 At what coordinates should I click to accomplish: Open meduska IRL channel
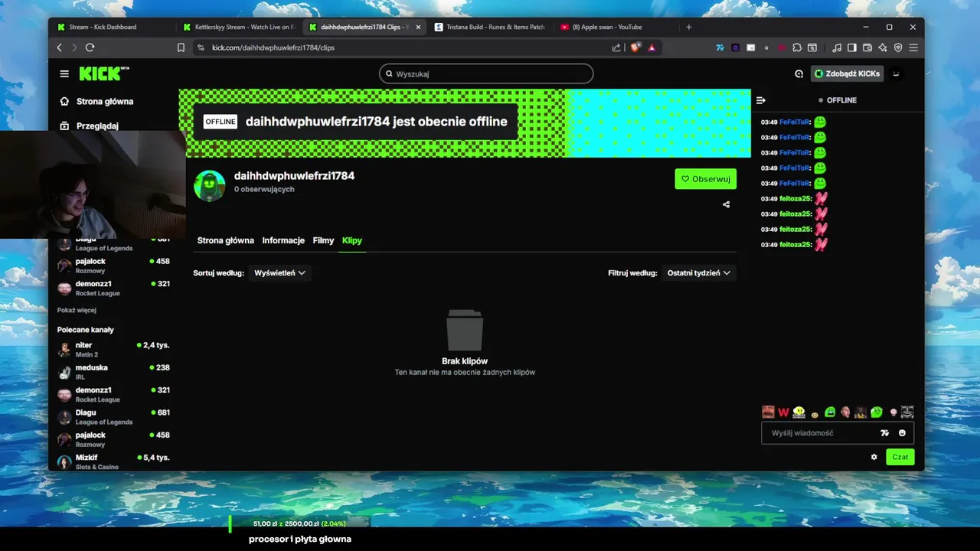113,372
